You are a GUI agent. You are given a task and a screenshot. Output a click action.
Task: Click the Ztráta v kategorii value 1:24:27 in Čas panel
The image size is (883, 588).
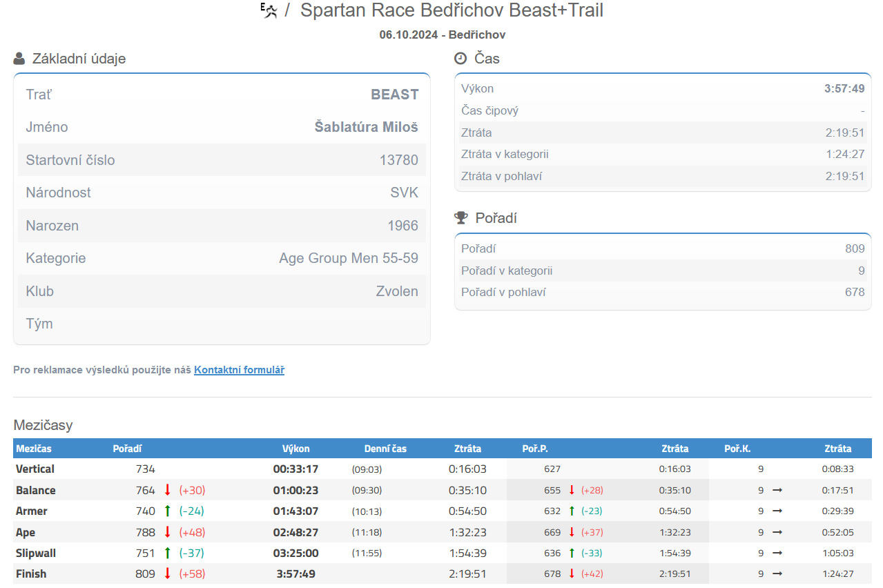point(845,154)
